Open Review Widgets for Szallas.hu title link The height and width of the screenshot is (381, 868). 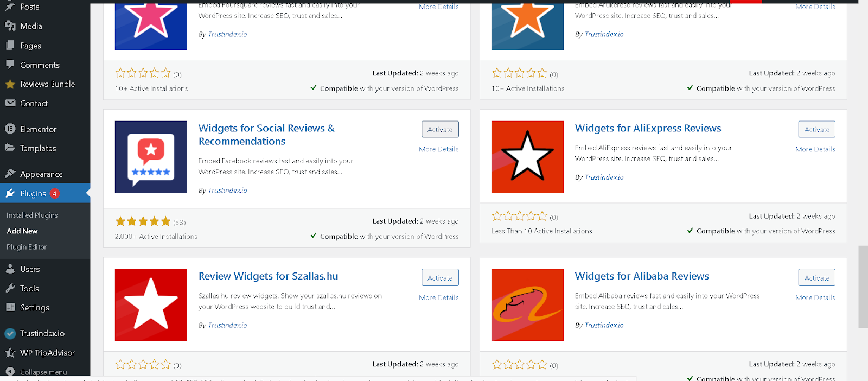[268, 276]
